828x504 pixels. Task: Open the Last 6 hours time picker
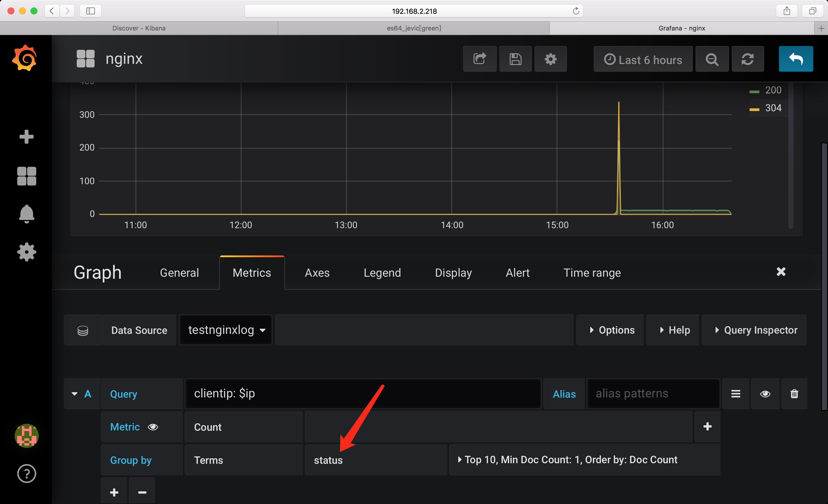pyautogui.click(x=643, y=59)
